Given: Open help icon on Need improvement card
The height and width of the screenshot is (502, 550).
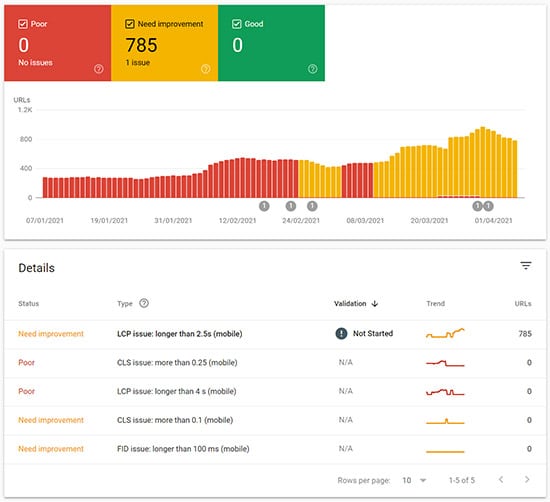Looking at the screenshot, I should (x=206, y=69).
